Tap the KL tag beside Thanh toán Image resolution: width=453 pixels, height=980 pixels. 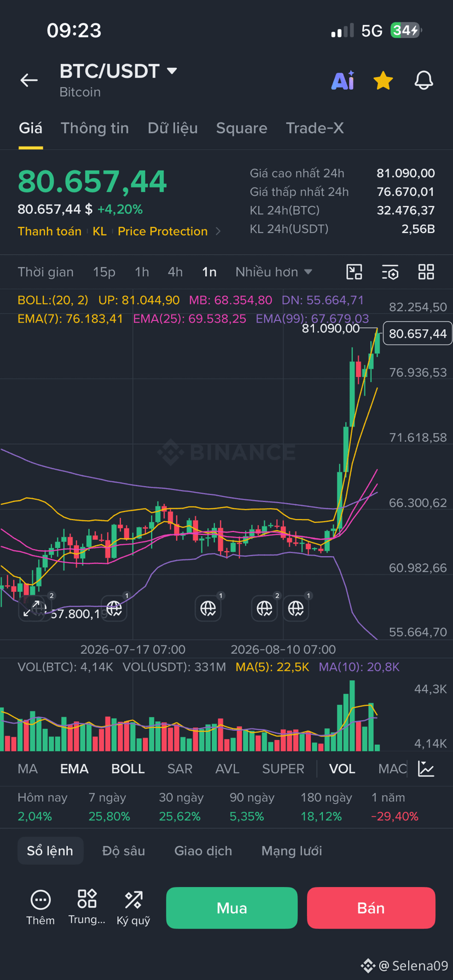tap(100, 231)
